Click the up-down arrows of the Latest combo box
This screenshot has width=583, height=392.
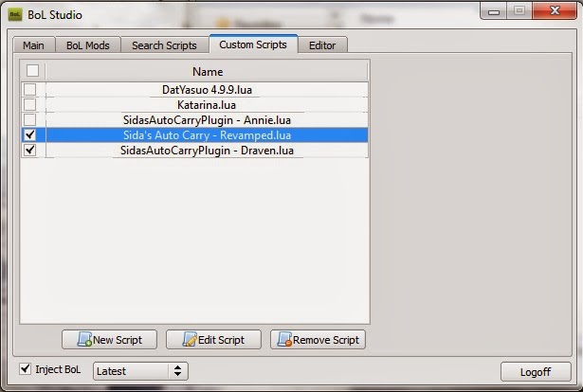pyautogui.click(x=177, y=371)
